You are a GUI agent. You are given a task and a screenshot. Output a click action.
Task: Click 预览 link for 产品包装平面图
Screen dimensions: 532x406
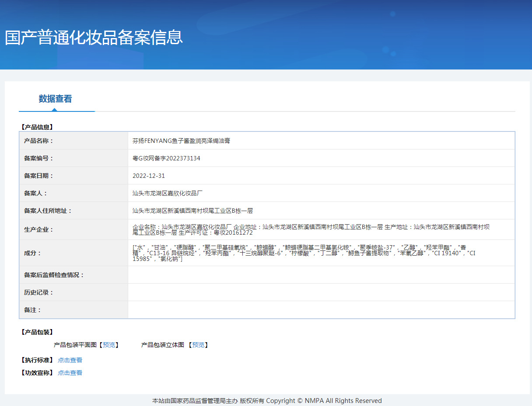click(x=109, y=345)
